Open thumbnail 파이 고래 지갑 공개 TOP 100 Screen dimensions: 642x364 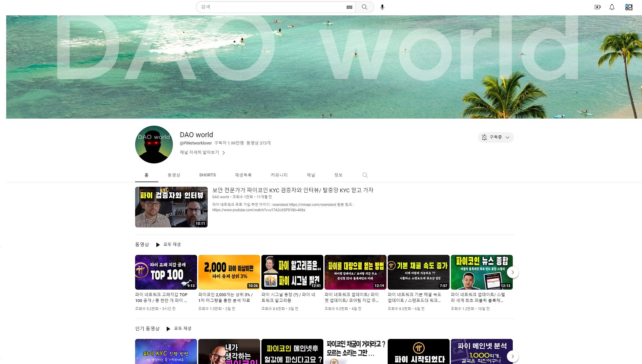pos(166,272)
